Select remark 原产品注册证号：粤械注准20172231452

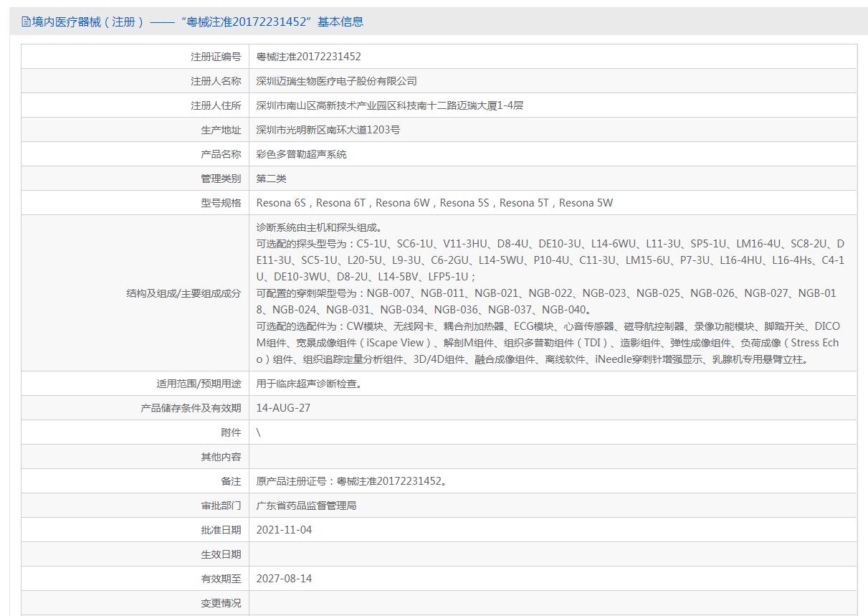pyautogui.click(x=351, y=481)
